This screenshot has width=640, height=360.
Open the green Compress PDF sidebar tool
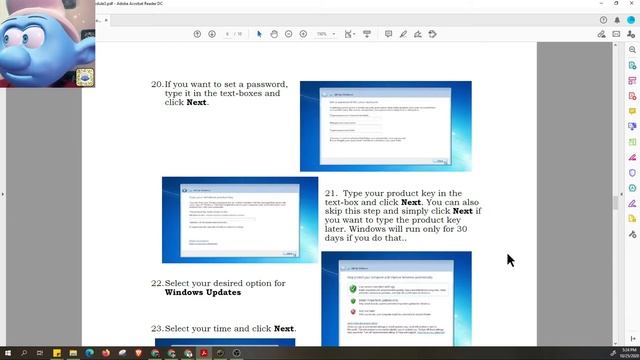[632, 142]
